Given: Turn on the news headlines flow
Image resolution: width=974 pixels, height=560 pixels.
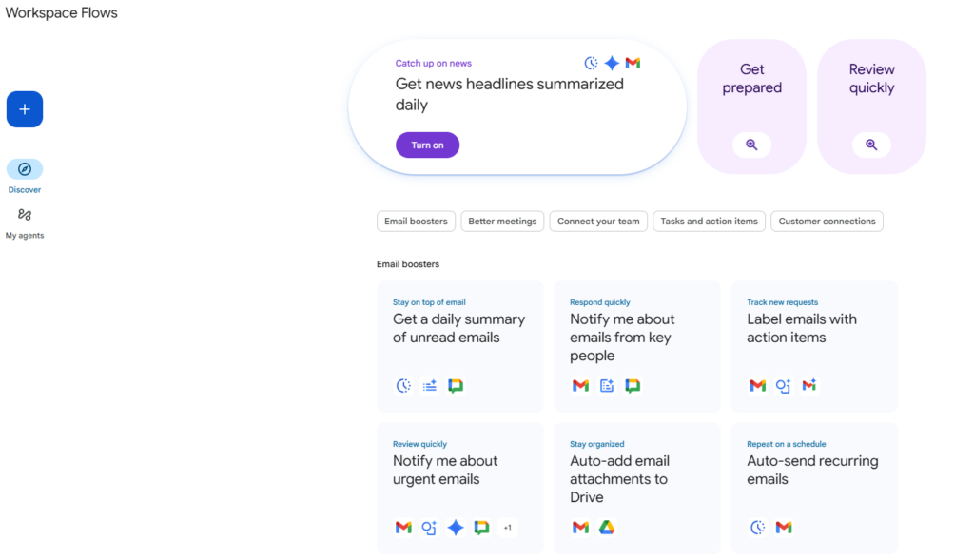Looking at the screenshot, I should point(427,145).
